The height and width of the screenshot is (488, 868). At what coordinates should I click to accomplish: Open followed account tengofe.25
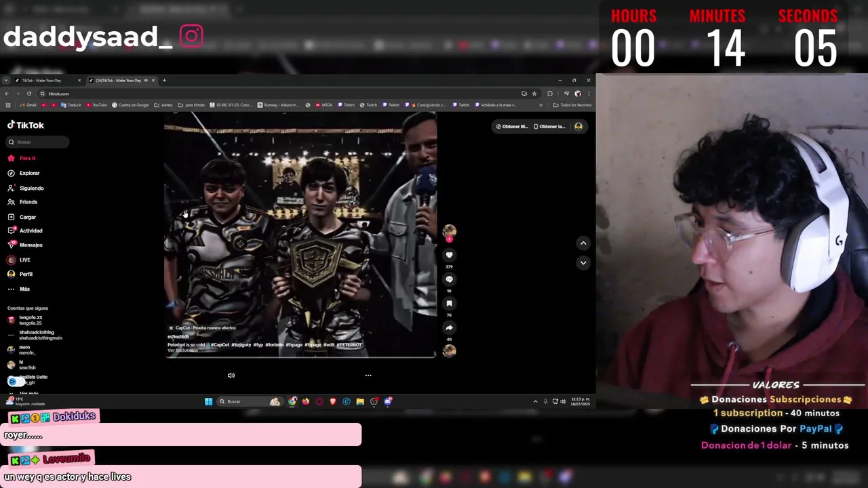pos(26,320)
